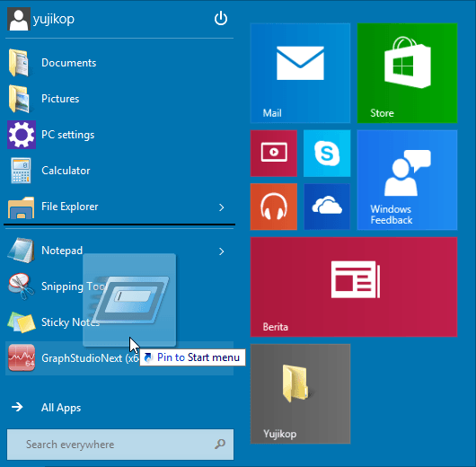The height and width of the screenshot is (467, 476).
Task: Click the power button icon
Action: [x=221, y=18]
